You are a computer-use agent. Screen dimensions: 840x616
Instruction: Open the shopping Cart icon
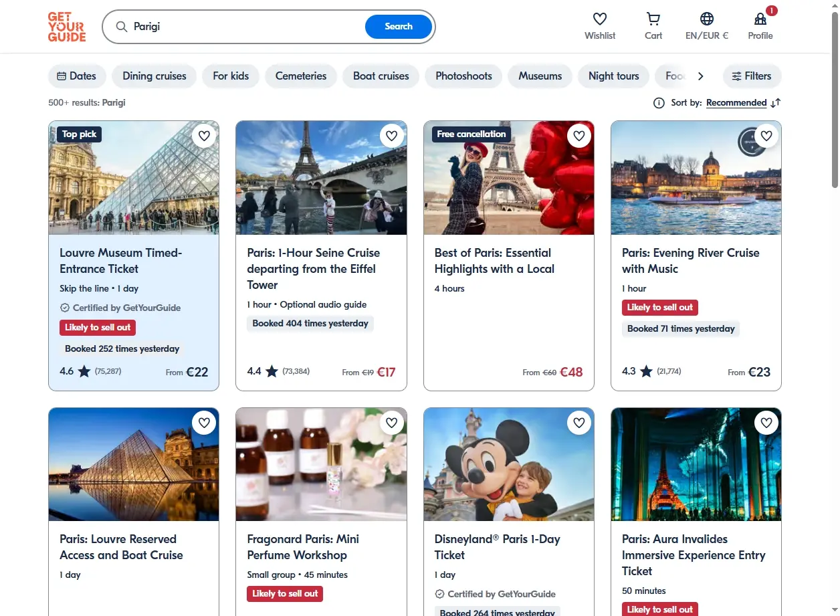click(x=653, y=19)
